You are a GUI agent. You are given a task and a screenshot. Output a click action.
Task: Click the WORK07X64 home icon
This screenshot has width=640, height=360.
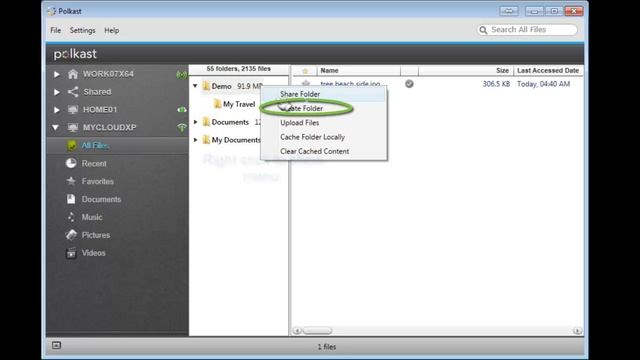(73, 74)
